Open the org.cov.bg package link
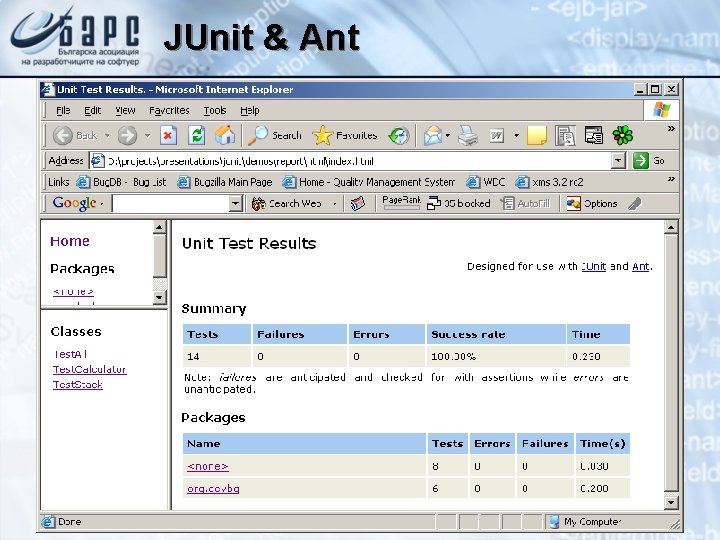The width and height of the screenshot is (720, 540). click(x=213, y=489)
